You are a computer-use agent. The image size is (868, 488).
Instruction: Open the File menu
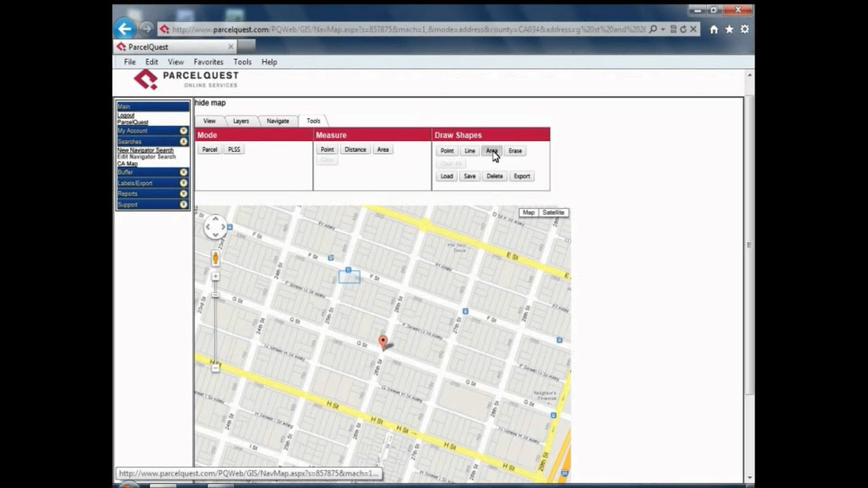130,62
